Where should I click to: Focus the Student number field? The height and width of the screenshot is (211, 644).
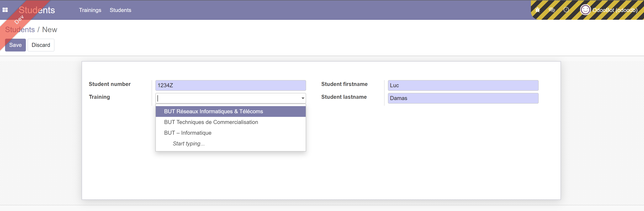(x=230, y=86)
